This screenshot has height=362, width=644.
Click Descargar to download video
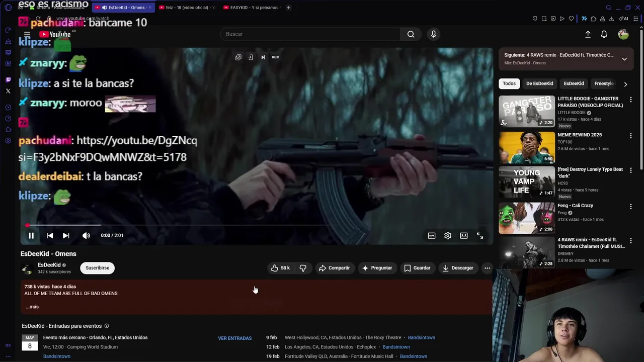458,268
